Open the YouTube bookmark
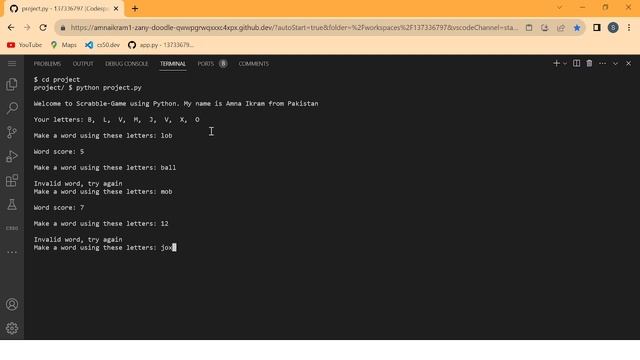This screenshot has height=360, width=640. pos(24,45)
